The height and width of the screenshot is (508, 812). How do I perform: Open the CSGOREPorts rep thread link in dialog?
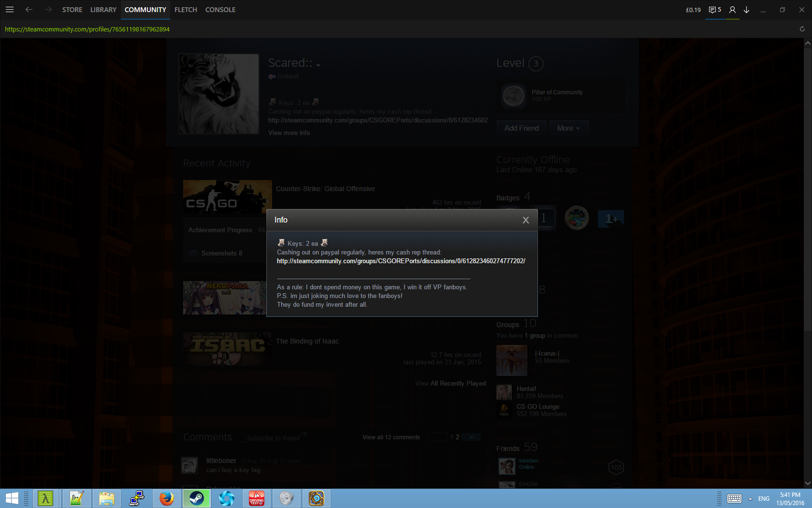(401, 261)
